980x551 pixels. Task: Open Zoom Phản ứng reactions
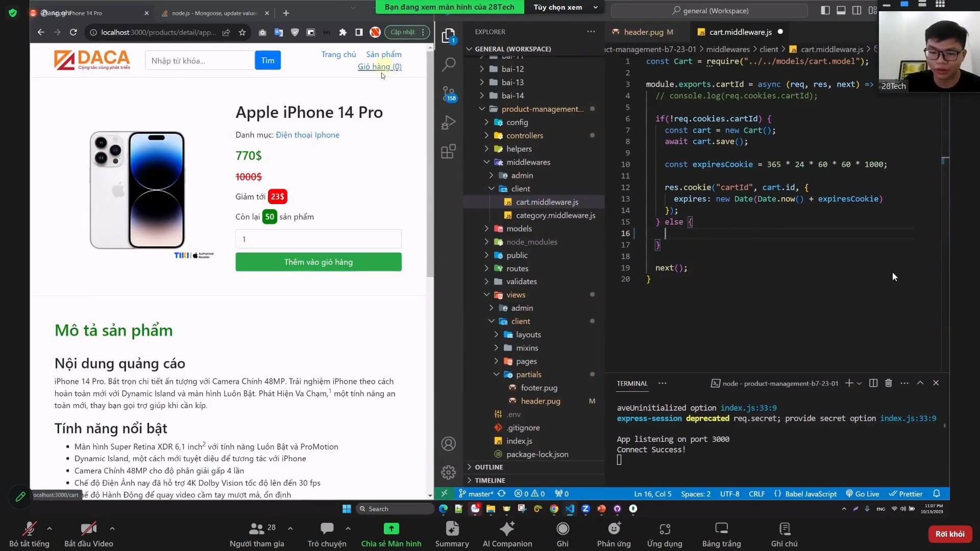click(614, 534)
